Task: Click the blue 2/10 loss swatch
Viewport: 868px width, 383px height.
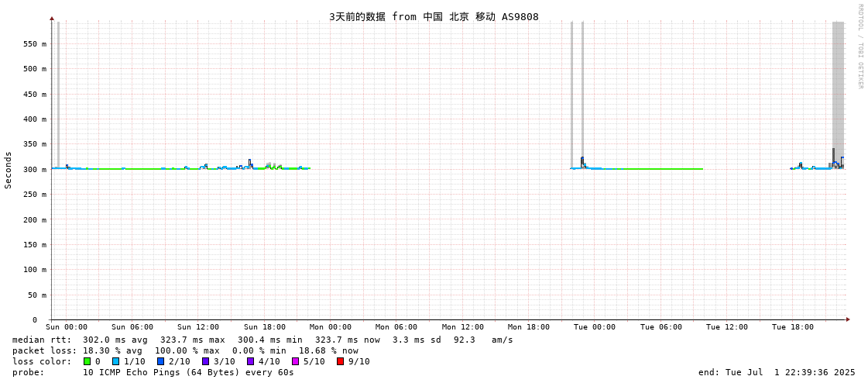Action: (x=160, y=361)
